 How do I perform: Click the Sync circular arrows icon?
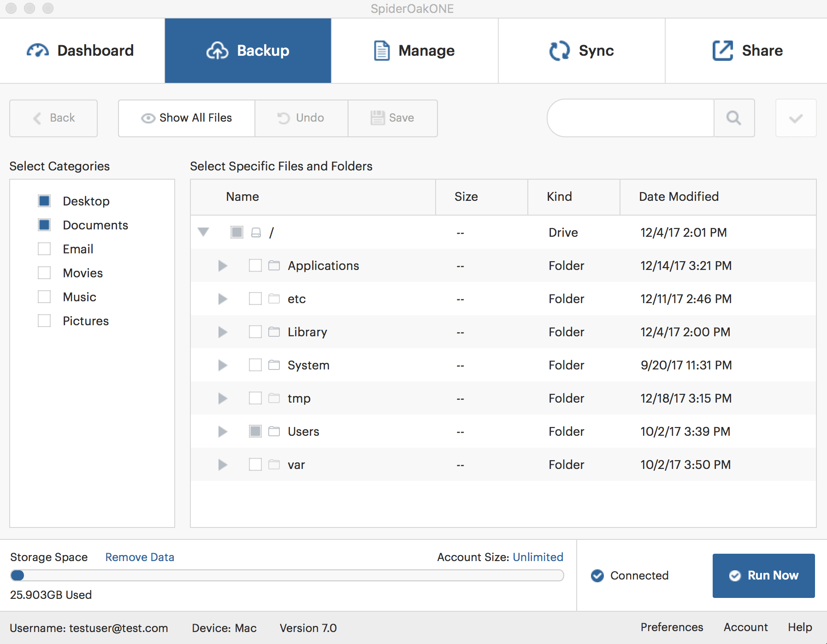tap(559, 51)
